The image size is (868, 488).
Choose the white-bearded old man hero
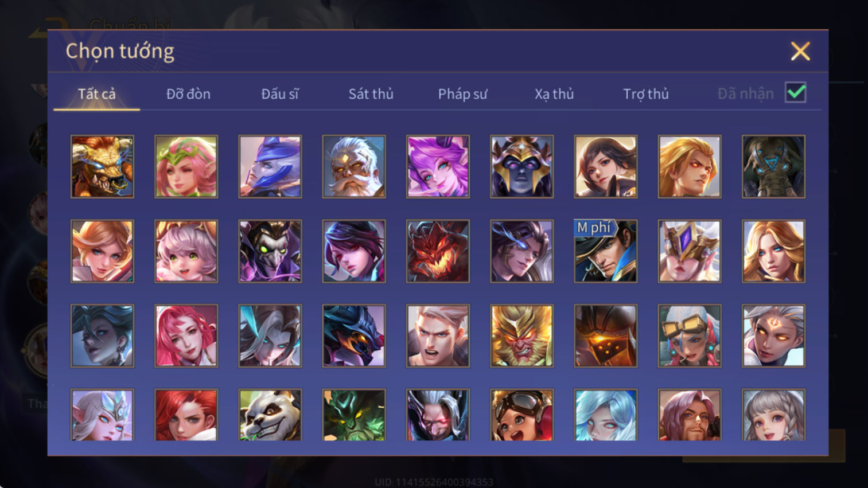354,167
